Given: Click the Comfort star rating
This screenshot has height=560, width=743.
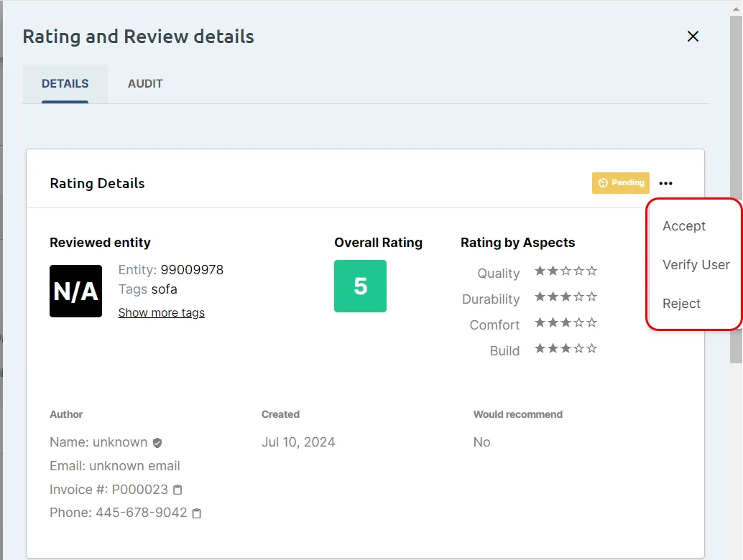Looking at the screenshot, I should click(x=566, y=323).
